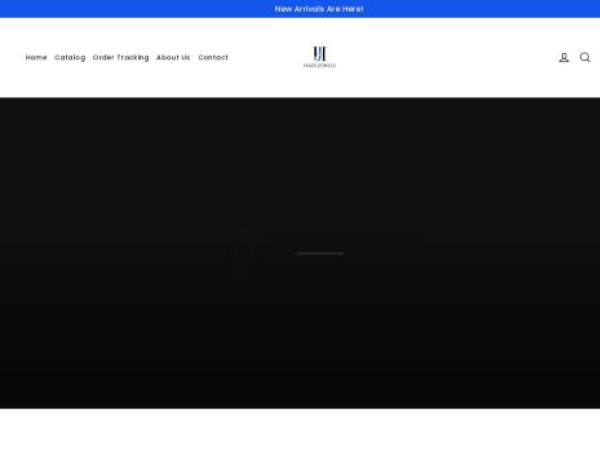Select Order Tracking in navigation

tap(121, 58)
